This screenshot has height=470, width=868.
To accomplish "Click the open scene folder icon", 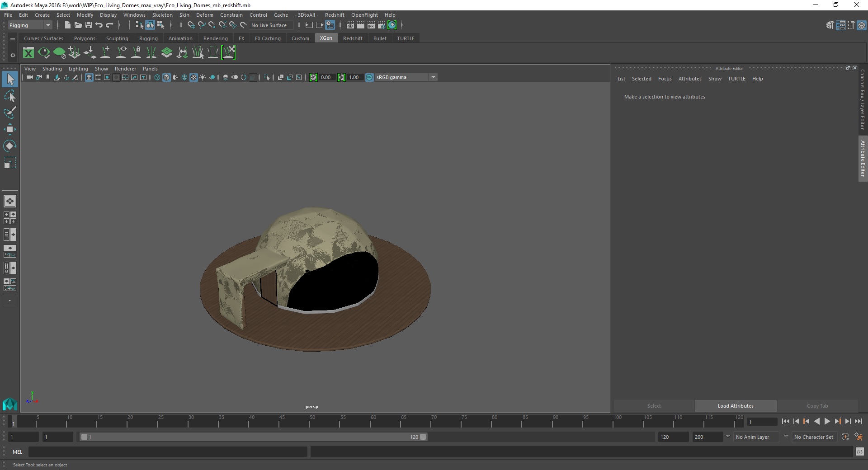I will pyautogui.click(x=78, y=25).
